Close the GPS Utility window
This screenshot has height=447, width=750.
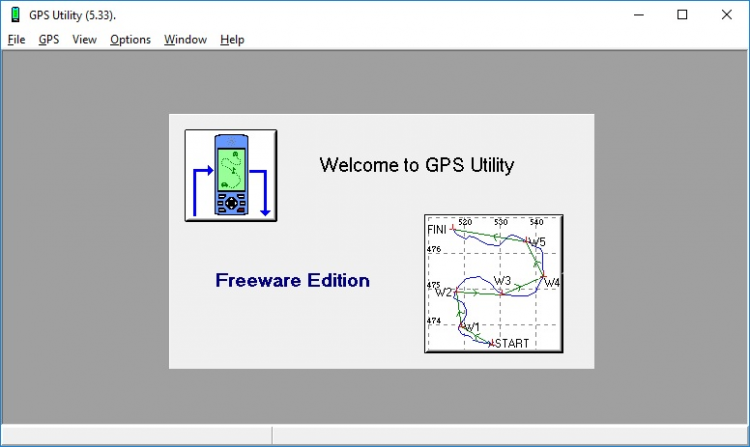tap(727, 15)
